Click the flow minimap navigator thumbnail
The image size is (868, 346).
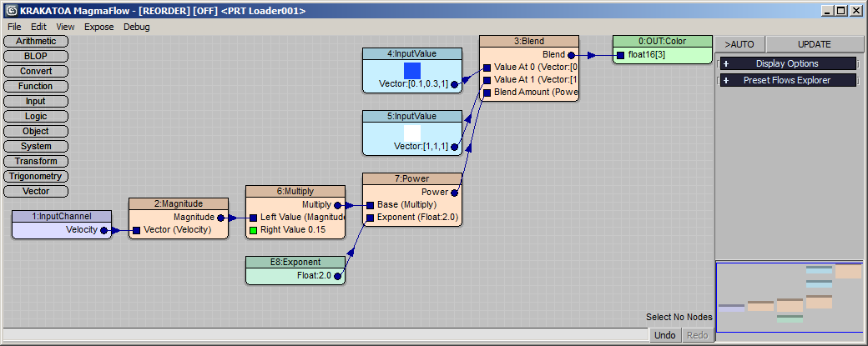click(x=790, y=298)
